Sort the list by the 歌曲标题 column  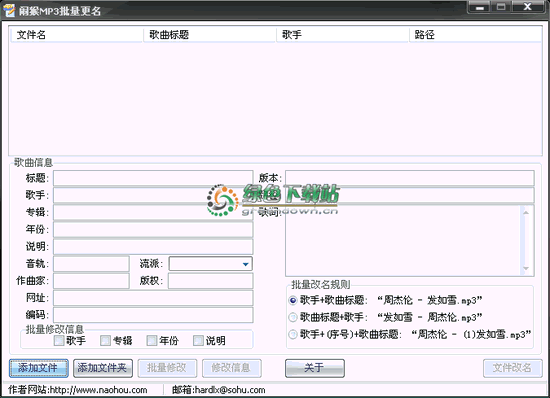(x=209, y=35)
